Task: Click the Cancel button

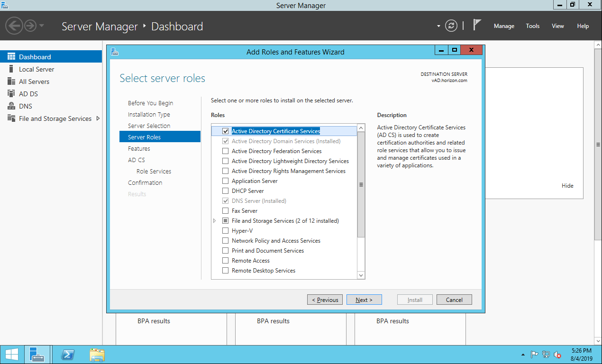Action: click(x=454, y=300)
